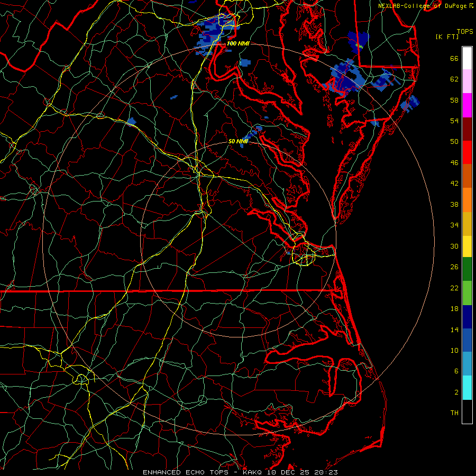
Task: Click the light green 22 legend band
Action: point(467,293)
